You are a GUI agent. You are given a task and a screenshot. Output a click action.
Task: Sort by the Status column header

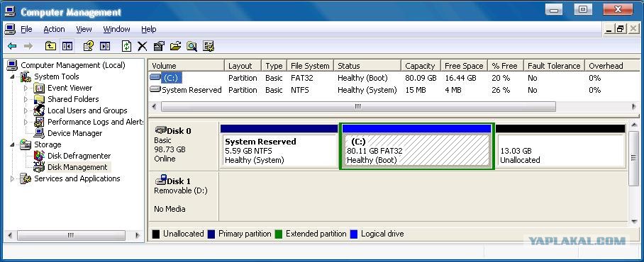click(367, 66)
